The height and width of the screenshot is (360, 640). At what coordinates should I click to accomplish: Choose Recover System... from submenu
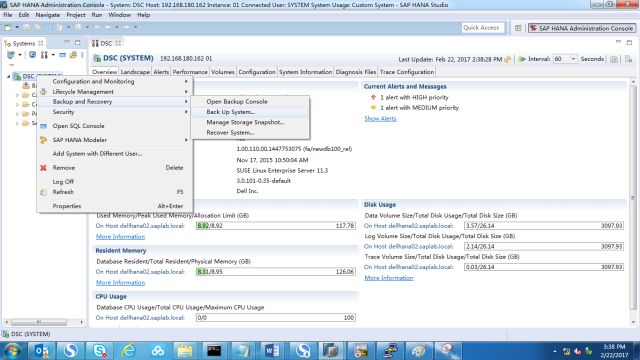(230, 133)
